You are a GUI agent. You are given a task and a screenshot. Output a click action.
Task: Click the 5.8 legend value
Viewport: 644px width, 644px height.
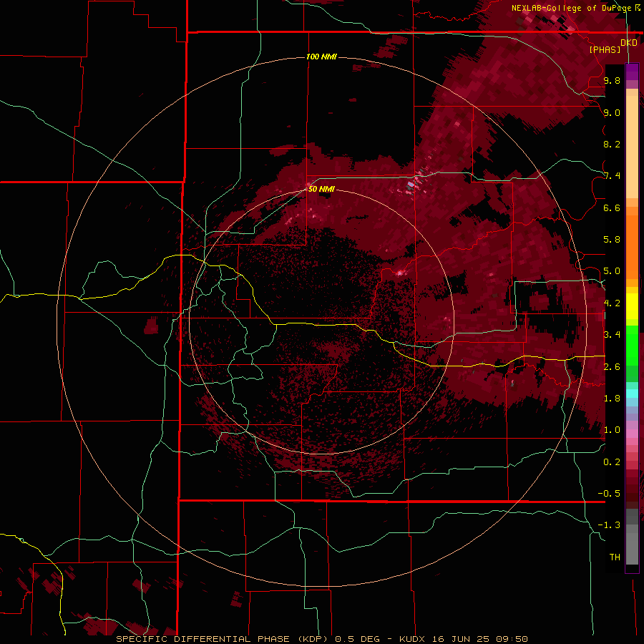tap(612, 240)
